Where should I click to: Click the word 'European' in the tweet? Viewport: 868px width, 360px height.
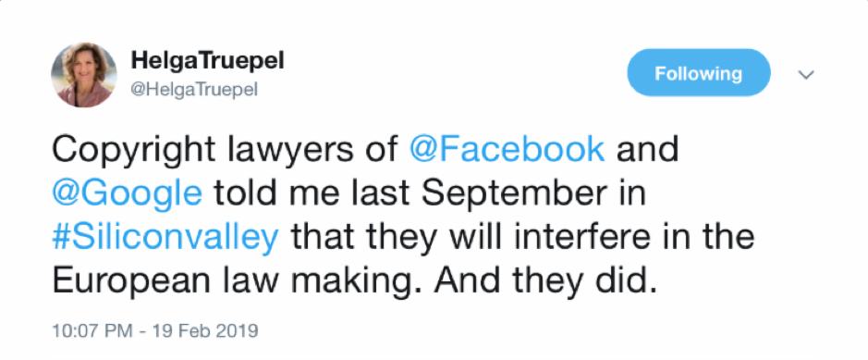[131, 282]
